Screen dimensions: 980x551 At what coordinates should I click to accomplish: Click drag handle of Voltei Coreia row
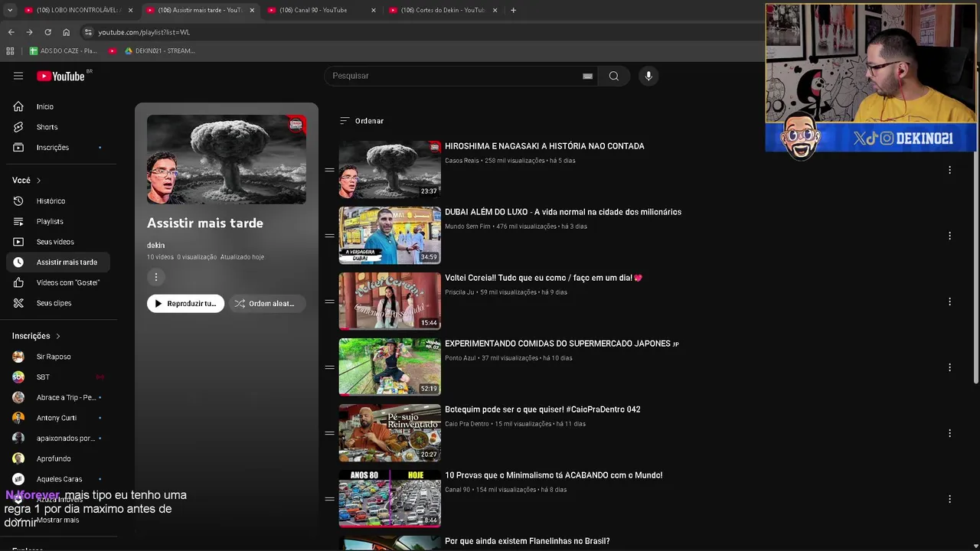point(329,302)
